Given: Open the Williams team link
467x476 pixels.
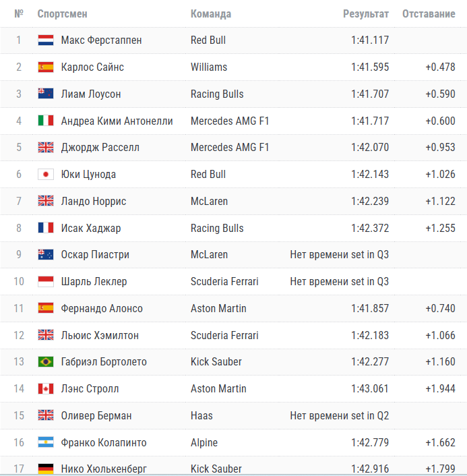Looking at the screenshot, I should 209,67.
